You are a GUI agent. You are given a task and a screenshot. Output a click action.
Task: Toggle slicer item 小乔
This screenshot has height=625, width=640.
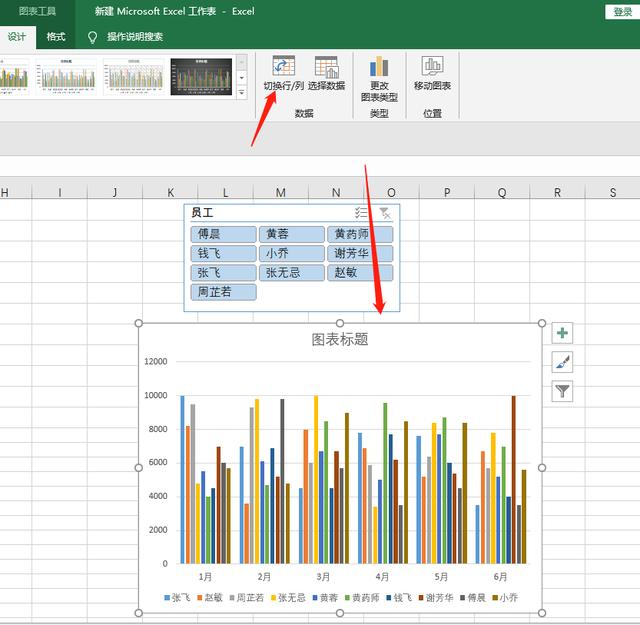point(291,253)
